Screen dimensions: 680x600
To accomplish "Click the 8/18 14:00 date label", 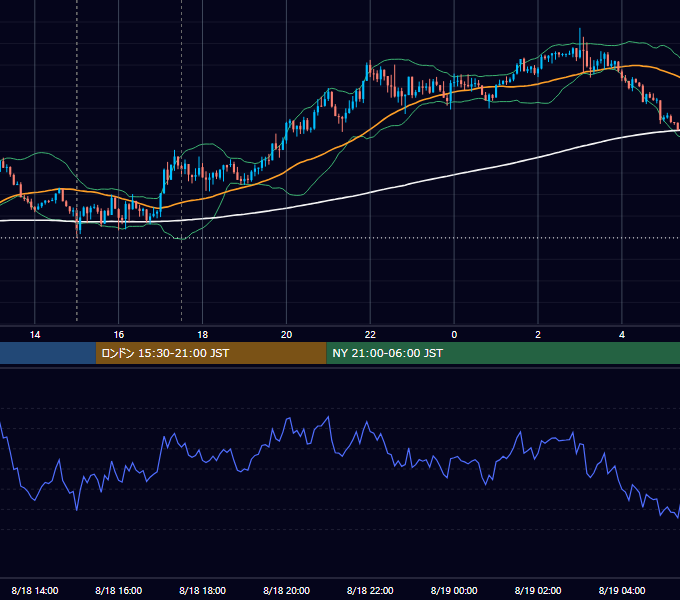I will pos(35,590).
